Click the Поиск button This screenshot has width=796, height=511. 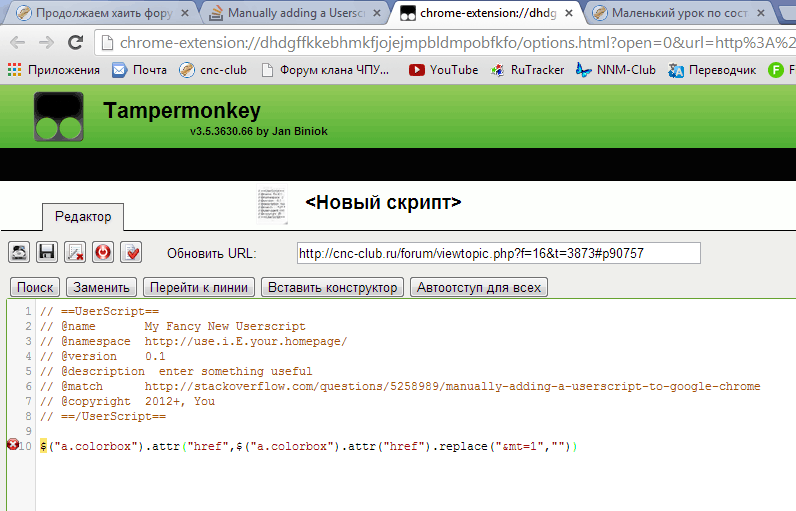pyautogui.click(x=35, y=287)
